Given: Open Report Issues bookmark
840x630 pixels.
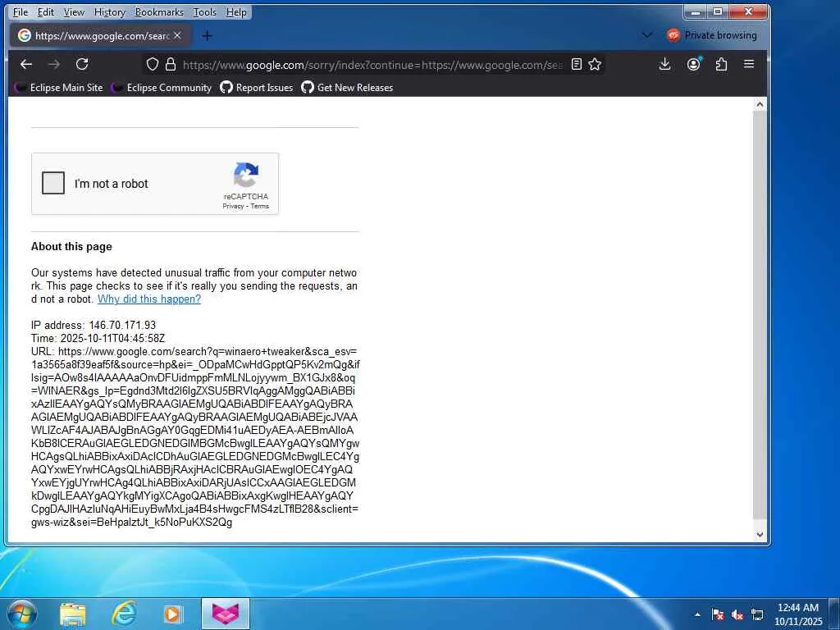Looking at the screenshot, I should pos(257,87).
